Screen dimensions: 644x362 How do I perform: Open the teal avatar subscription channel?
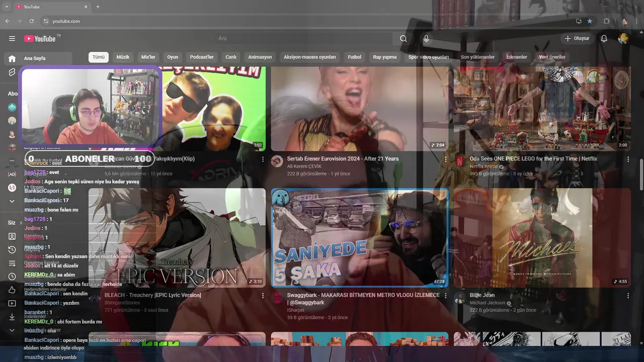12,107
